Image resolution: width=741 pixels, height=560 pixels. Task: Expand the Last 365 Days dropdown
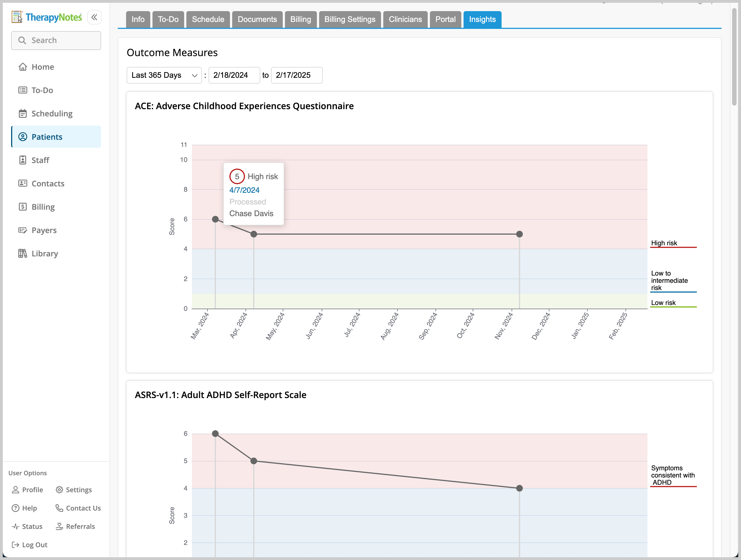(x=164, y=75)
